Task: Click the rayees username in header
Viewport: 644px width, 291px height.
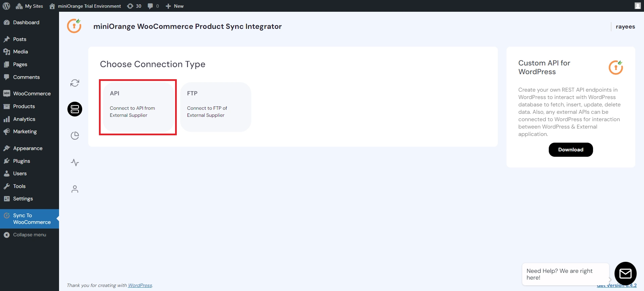Action: tap(625, 27)
